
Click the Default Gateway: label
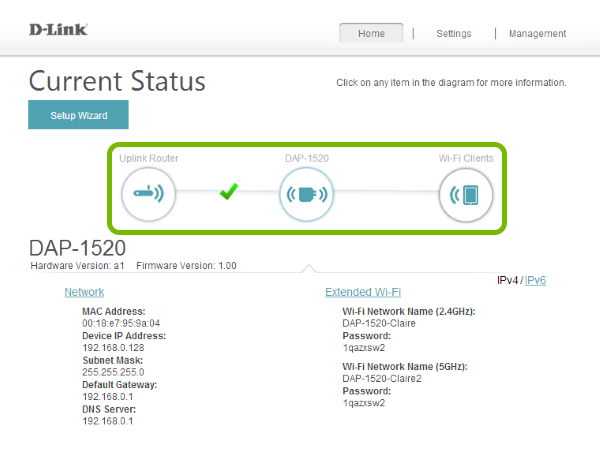click(119, 385)
